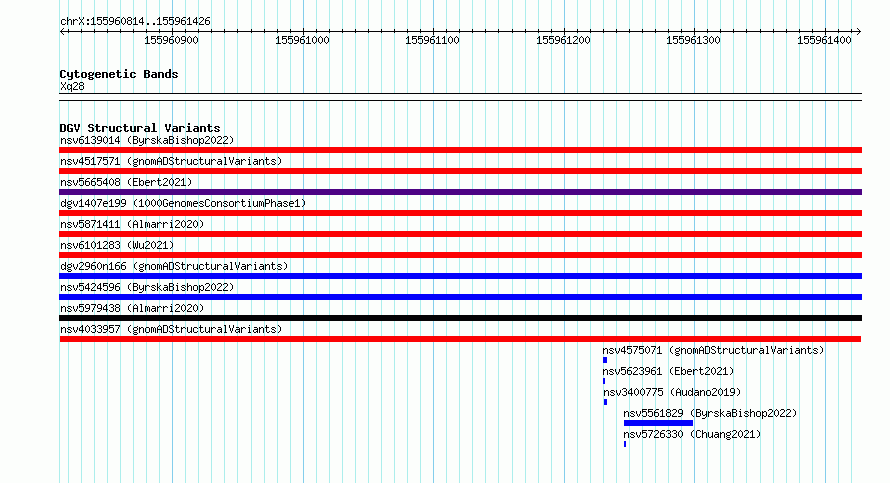Select the black bar for nsv5979438

pos(460,318)
